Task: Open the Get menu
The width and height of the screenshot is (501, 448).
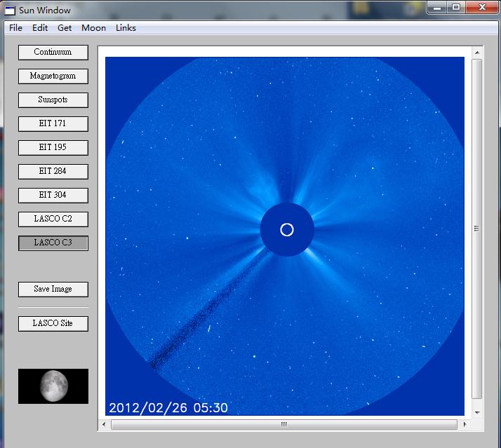Action: [65, 28]
